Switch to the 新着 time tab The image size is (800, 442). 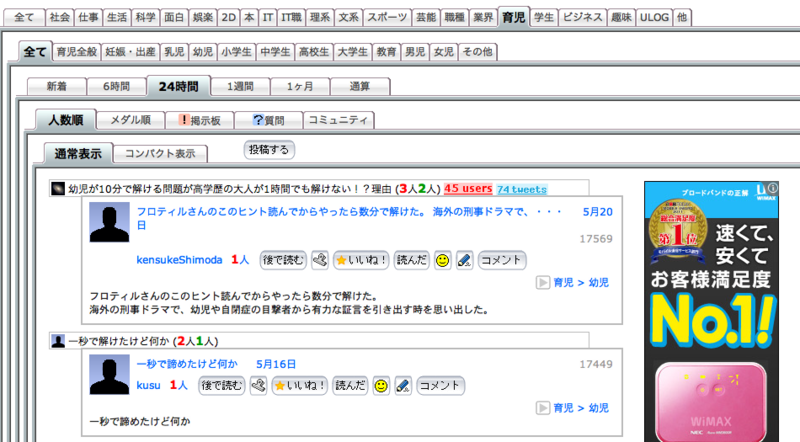click(57, 86)
